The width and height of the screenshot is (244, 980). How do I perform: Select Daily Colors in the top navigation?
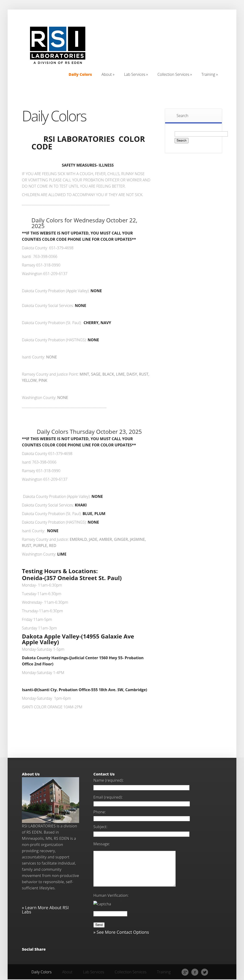(x=80, y=75)
